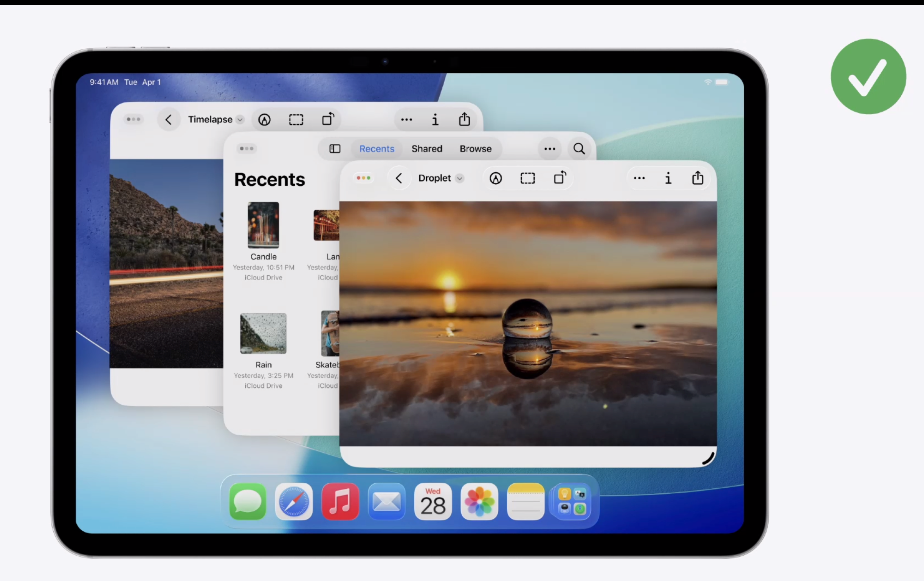Switch to the Browse tab
Viewport: 924px width, 581px height.
[476, 149]
